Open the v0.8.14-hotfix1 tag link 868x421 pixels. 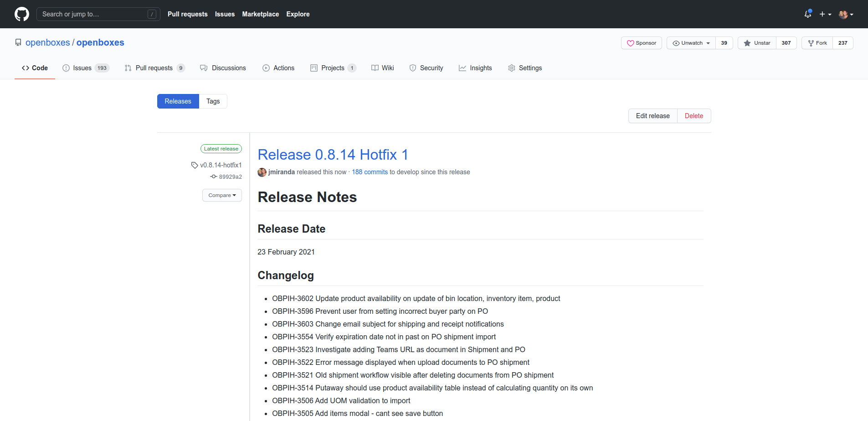tap(221, 165)
